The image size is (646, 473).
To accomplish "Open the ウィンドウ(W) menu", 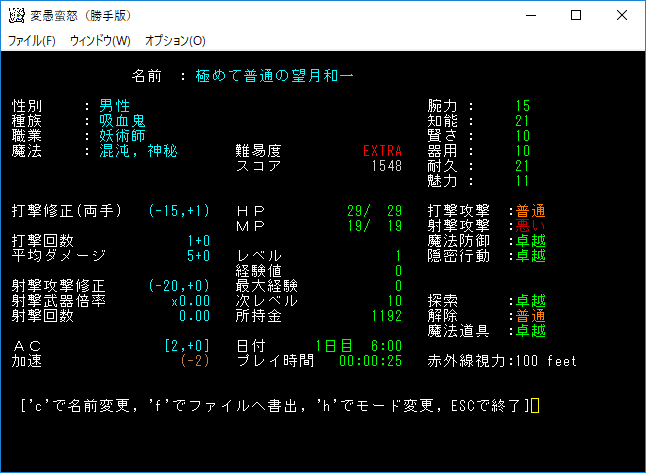I will pos(100,41).
